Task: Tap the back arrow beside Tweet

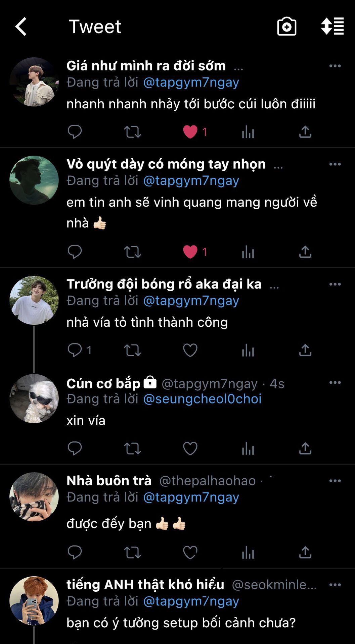Action: (21, 26)
